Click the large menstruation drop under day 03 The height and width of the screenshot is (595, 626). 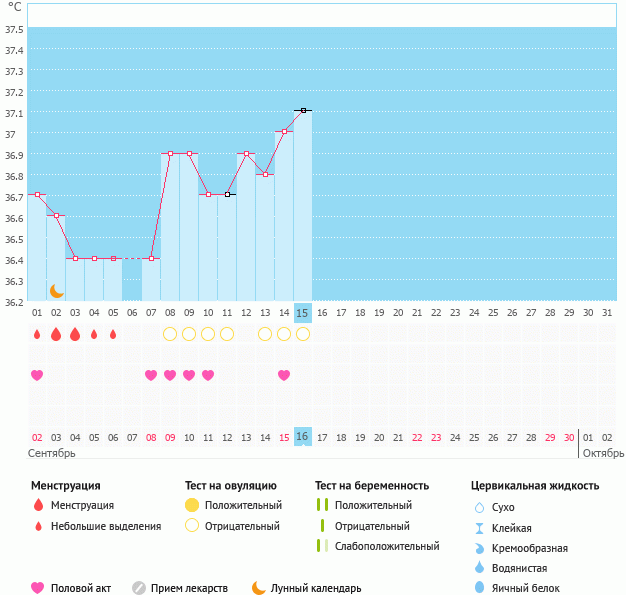pos(75,334)
